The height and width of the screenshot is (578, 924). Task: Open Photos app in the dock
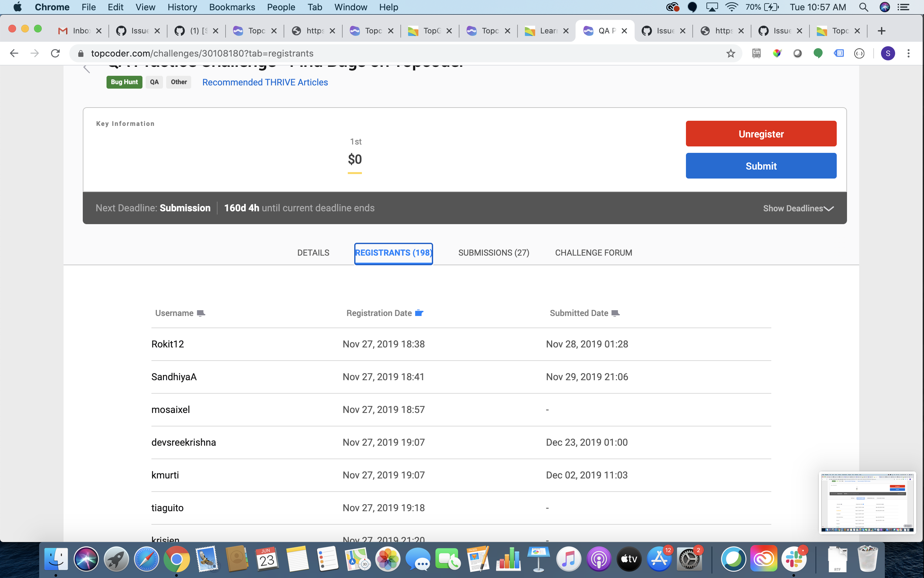[388, 559]
